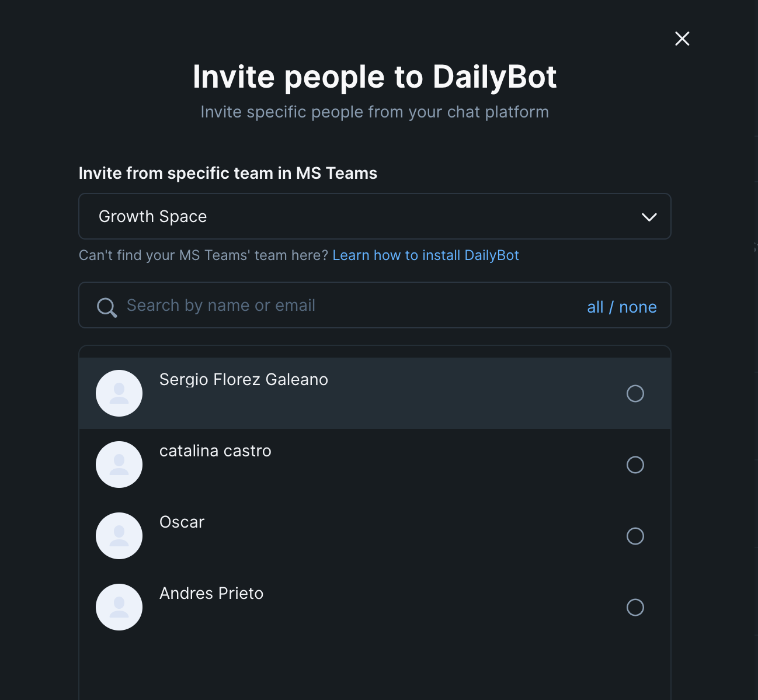Toggle Oscar's selection circle
This screenshot has height=700, width=758.
pos(635,536)
